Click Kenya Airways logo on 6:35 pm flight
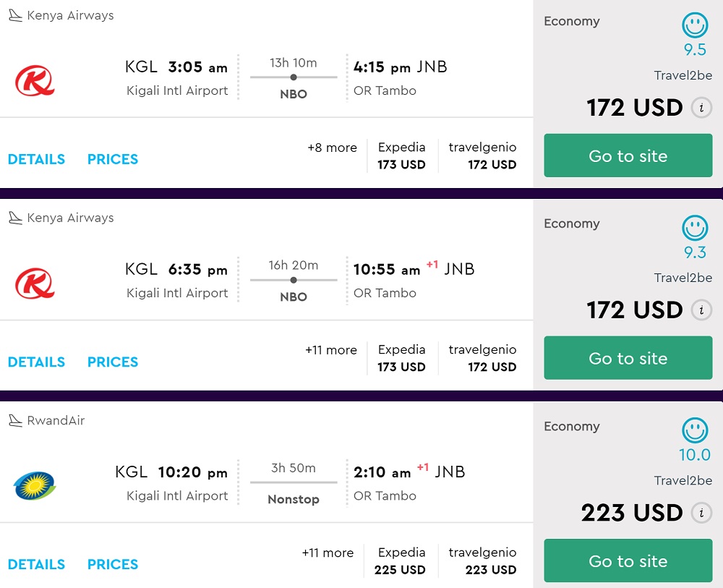This screenshot has width=723, height=588. (x=35, y=283)
